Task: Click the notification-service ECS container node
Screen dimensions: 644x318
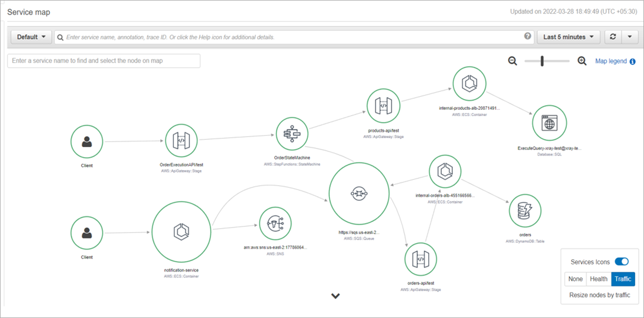Action: [181, 232]
